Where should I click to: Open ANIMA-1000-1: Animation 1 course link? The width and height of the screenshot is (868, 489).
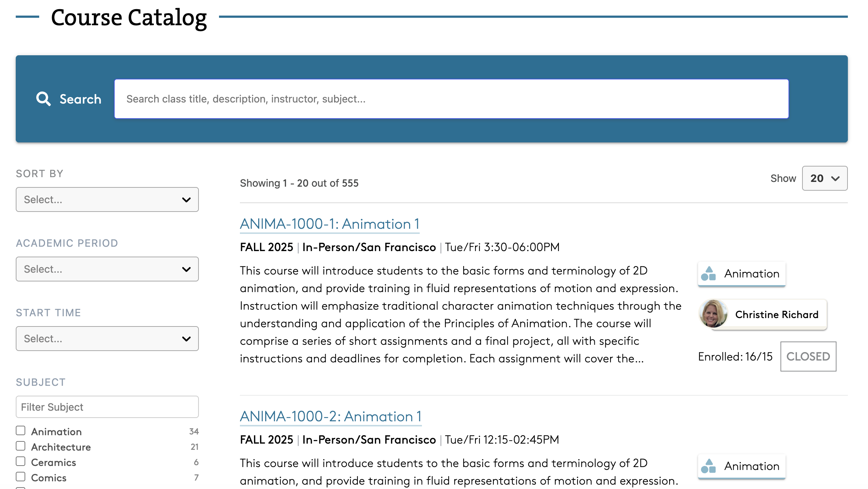pos(329,224)
